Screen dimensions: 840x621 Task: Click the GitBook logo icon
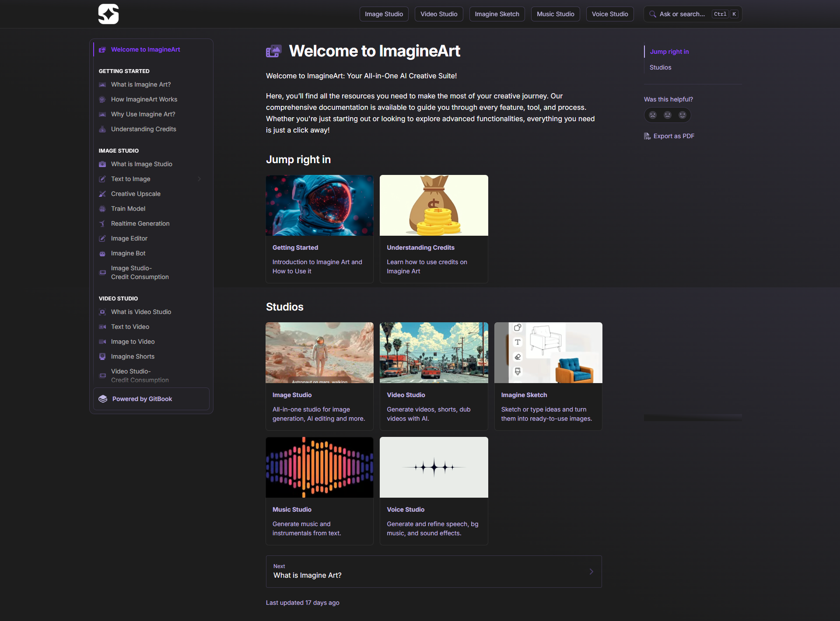(103, 399)
